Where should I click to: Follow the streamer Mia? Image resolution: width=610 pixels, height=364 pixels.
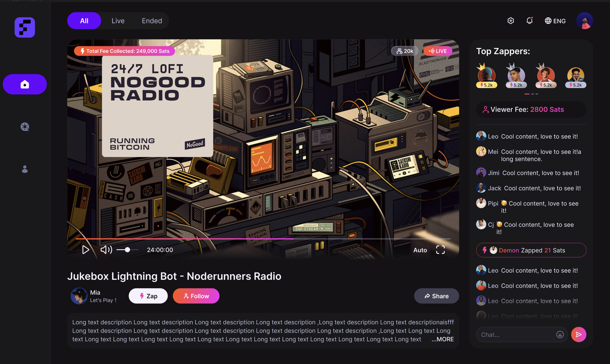click(196, 296)
